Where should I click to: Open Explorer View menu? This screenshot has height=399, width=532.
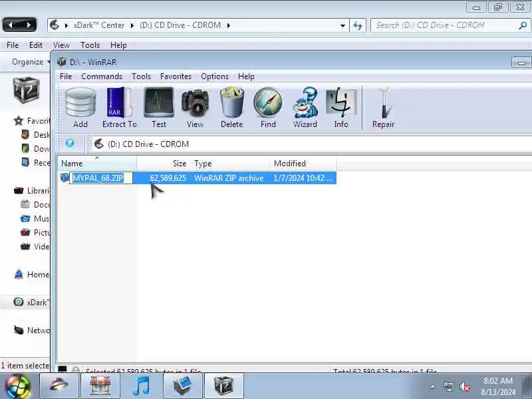click(x=61, y=45)
